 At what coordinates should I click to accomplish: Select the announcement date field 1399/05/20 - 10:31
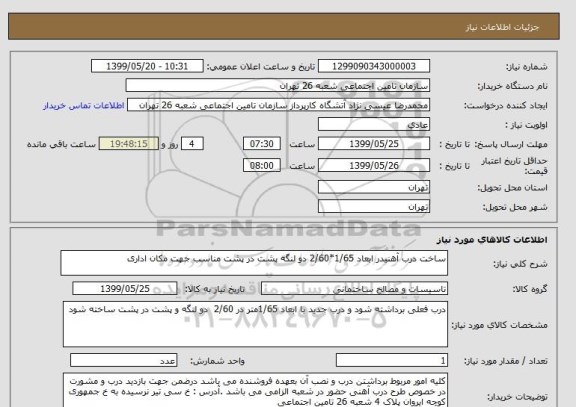pyautogui.click(x=147, y=66)
